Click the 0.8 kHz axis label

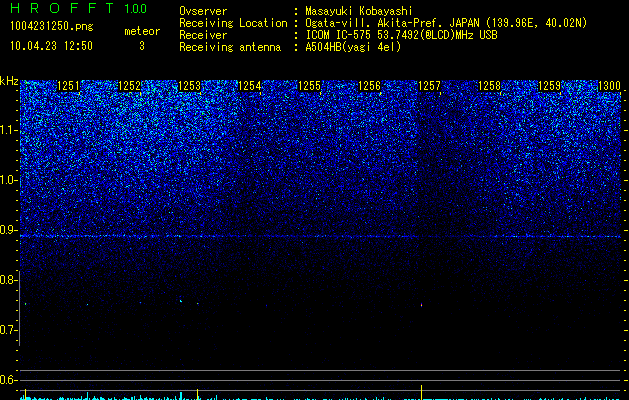pos(9,280)
